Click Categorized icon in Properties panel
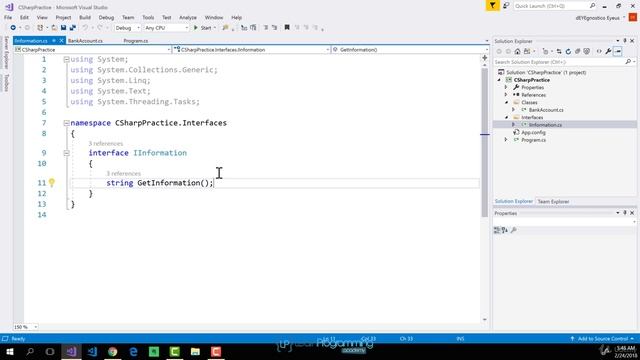 [497, 230]
